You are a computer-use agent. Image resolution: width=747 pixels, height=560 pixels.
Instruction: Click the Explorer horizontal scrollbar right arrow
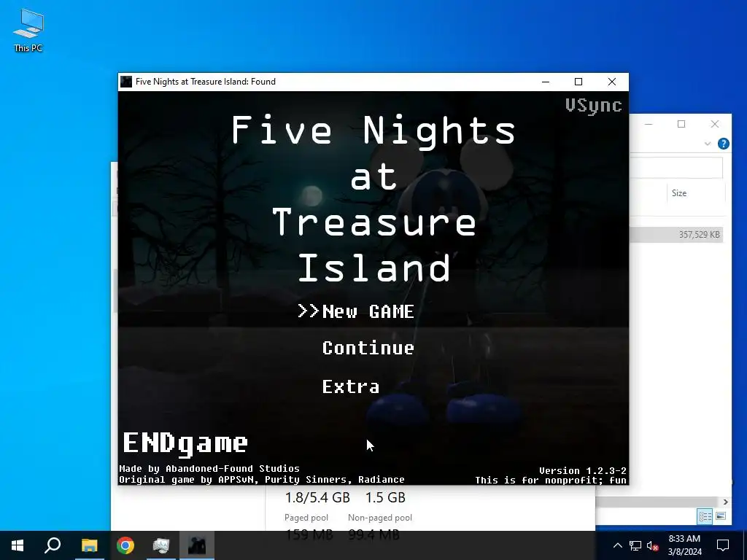726,502
